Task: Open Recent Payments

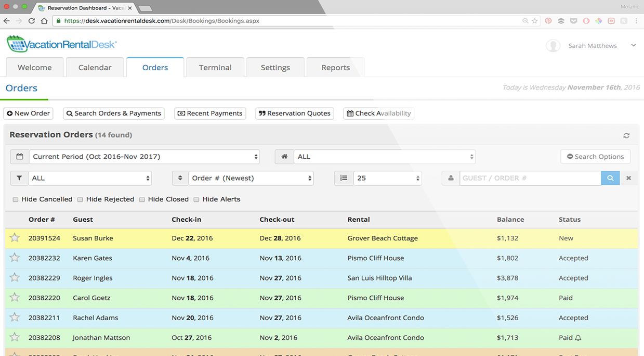Action: pos(210,113)
